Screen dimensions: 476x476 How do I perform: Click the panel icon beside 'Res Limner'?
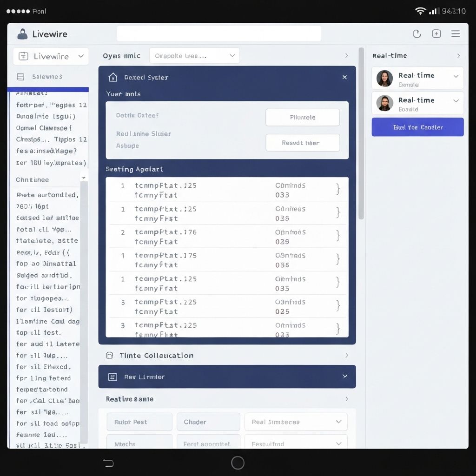pos(112,377)
